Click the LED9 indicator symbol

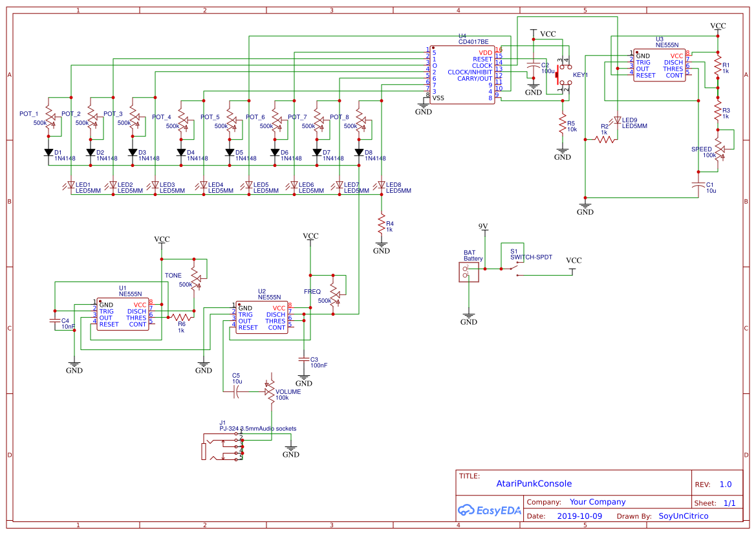(x=618, y=120)
